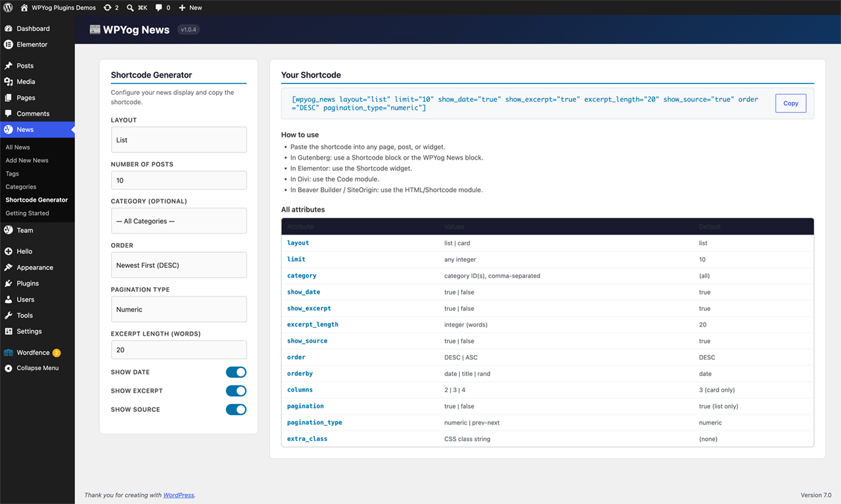Click the plus icon beside New
This screenshot has height=504, width=841.
tap(182, 8)
